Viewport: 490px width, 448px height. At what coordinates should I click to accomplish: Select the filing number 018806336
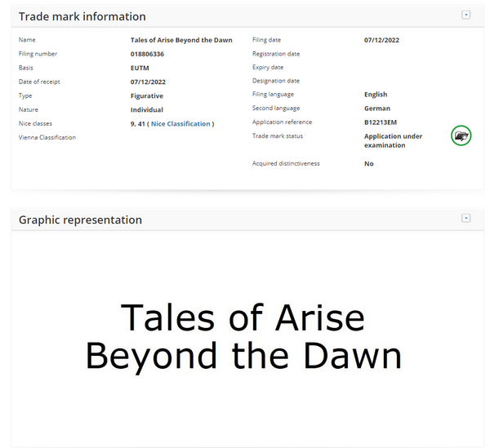pos(147,54)
